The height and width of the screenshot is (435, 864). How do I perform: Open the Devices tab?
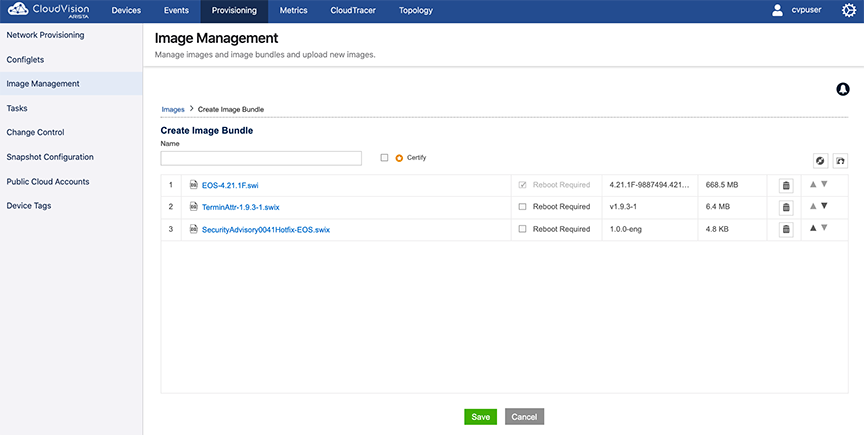[126, 10]
